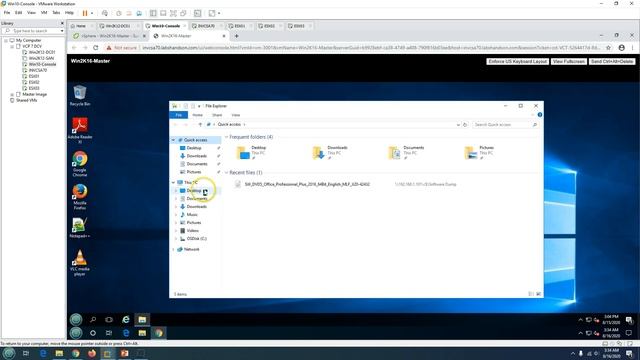Screen dimensions: 640x360
Task: Open new Chrome tab with plus button
Action: coord(236,36)
